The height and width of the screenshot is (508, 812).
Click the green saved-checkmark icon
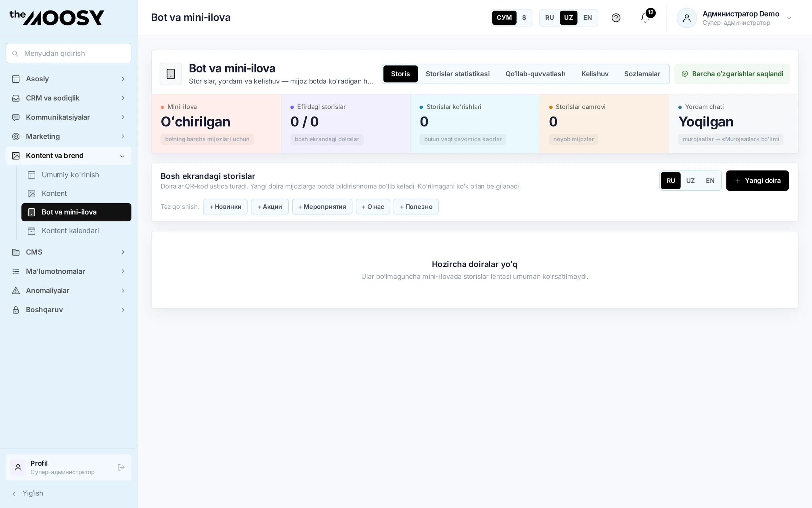685,74
